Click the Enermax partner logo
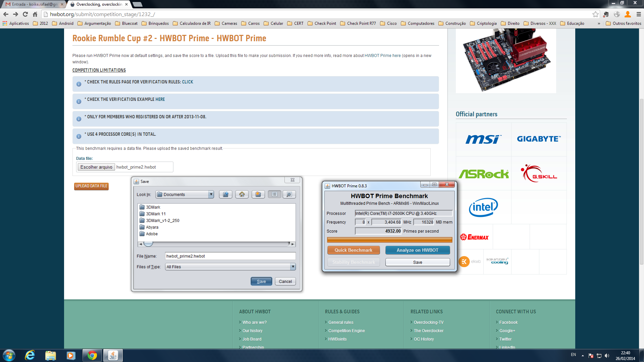 [474, 237]
